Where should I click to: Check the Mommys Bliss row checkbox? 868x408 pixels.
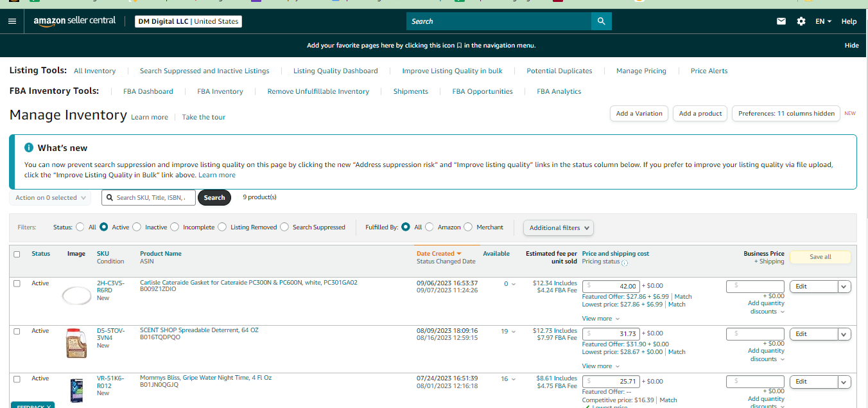point(17,378)
